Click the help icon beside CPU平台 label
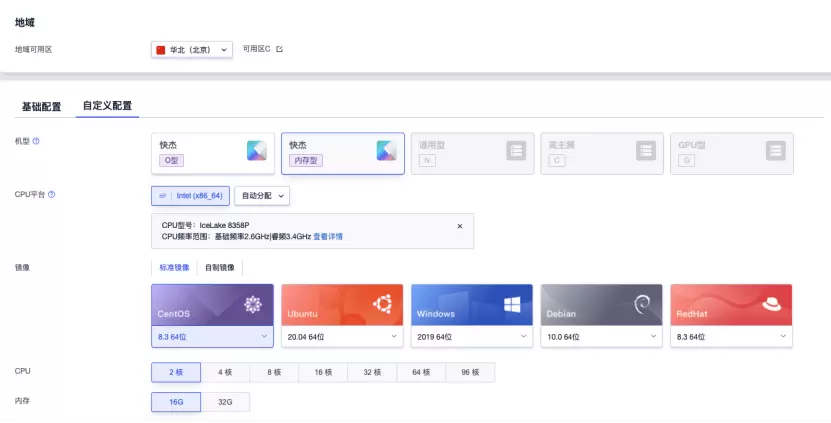The height and width of the screenshot is (423, 831). click(x=52, y=195)
